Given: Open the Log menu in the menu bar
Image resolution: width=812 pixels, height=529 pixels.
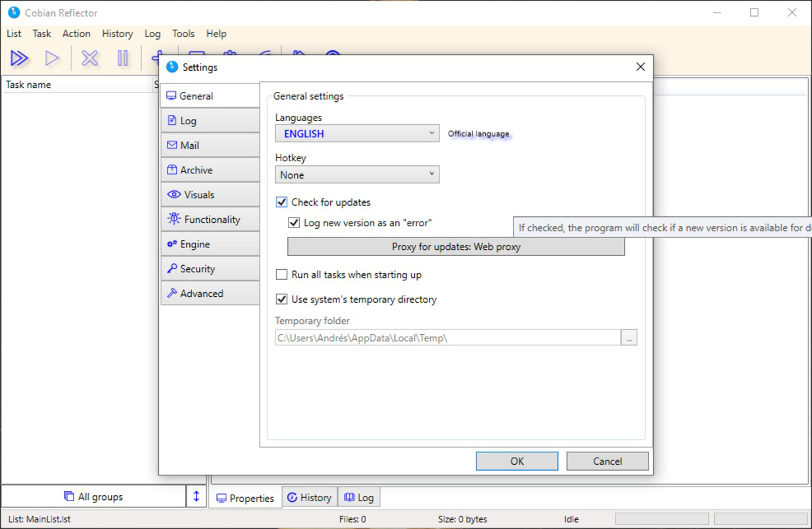Looking at the screenshot, I should (x=152, y=34).
